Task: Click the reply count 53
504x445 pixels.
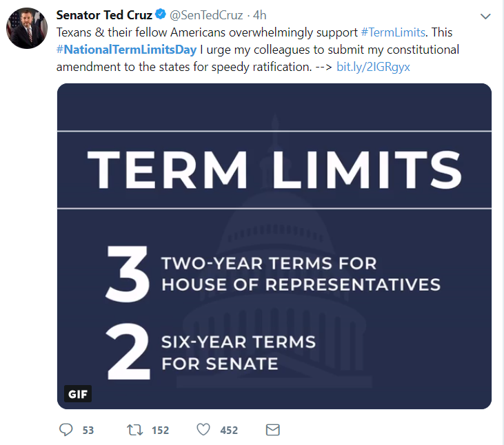Action: point(88,431)
